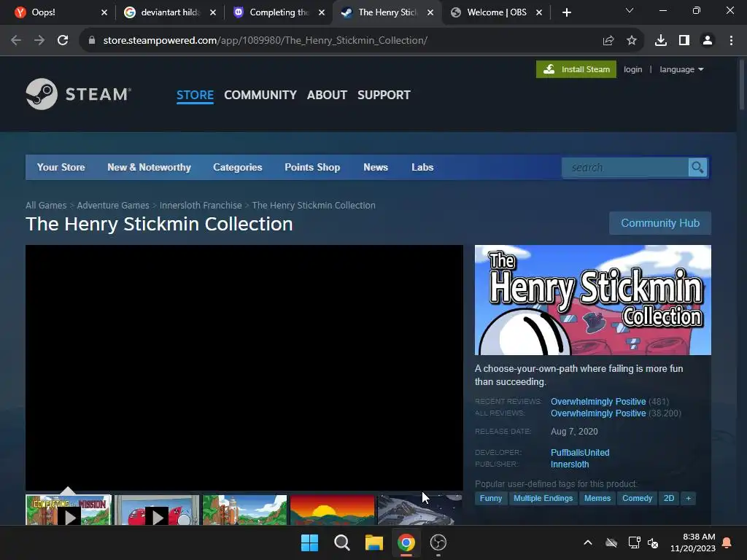
Task: Click the browser forward arrow
Action: (39, 41)
